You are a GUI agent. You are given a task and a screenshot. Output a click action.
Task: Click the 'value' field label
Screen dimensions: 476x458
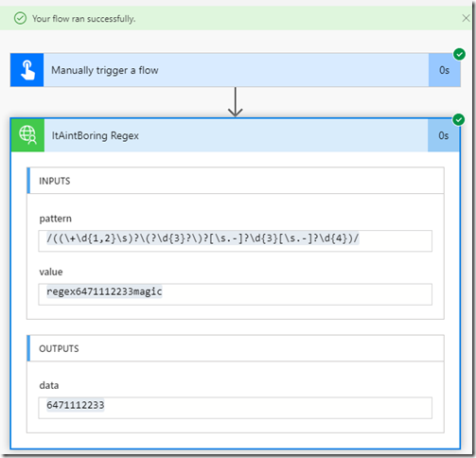pos(51,272)
